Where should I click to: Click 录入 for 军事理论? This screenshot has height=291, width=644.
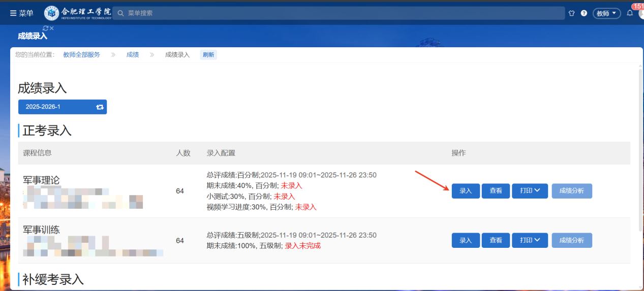466,191
